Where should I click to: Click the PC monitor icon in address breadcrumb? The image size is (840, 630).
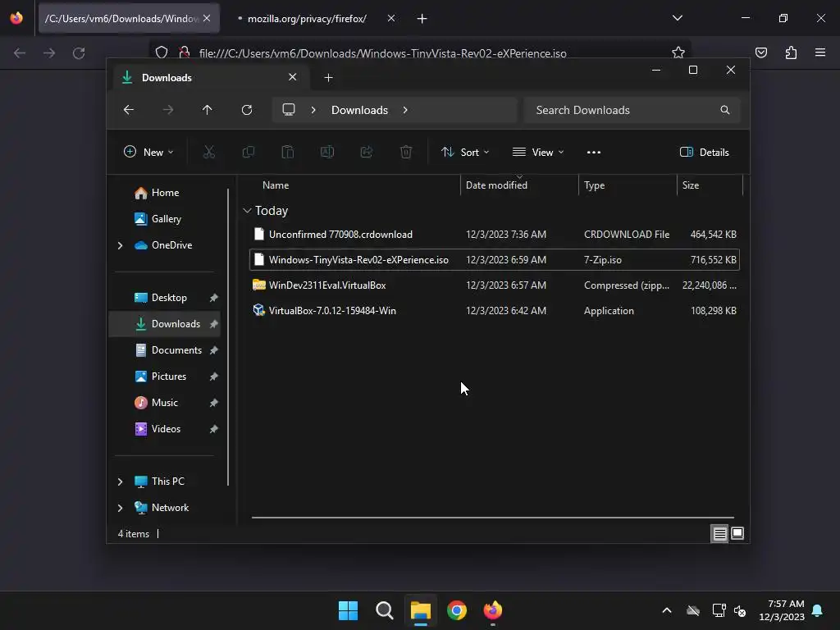click(x=289, y=110)
